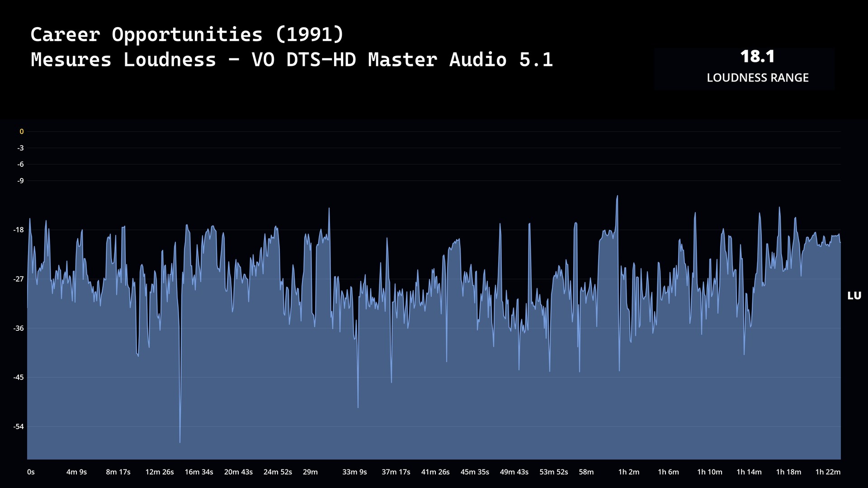Click the '16m 34s' time axis label
Screen dimensions: 868x488
click(199, 472)
